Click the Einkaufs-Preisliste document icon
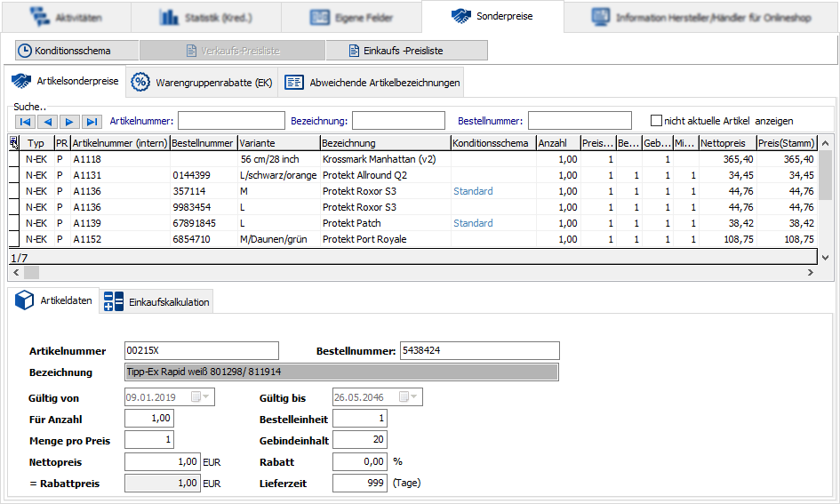 (354, 51)
